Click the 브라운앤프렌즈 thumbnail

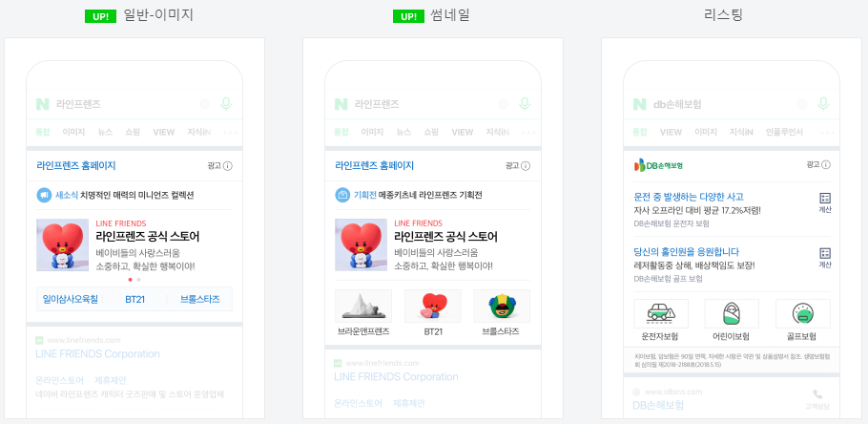363,306
